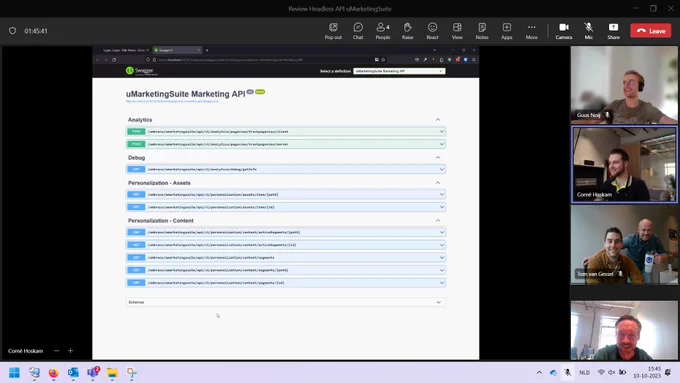680x383 pixels.
Task: Select the bottom participant's video tile
Action: pyautogui.click(x=624, y=331)
